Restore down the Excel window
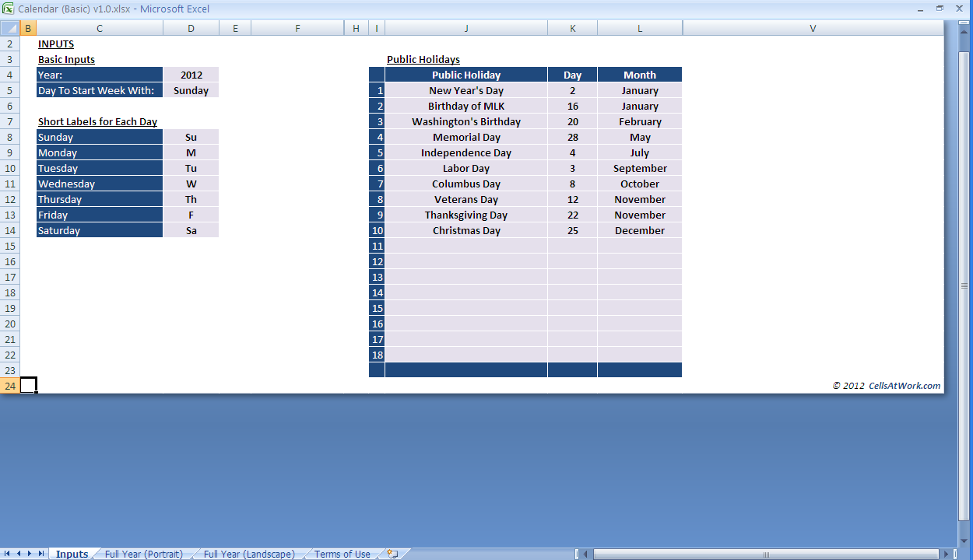Screen dimensions: 973x560 click(x=940, y=8)
